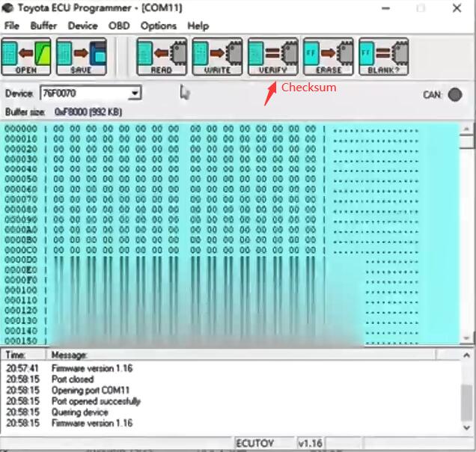Click hex row address 000000
The image size is (476, 452).
pos(21,129)
